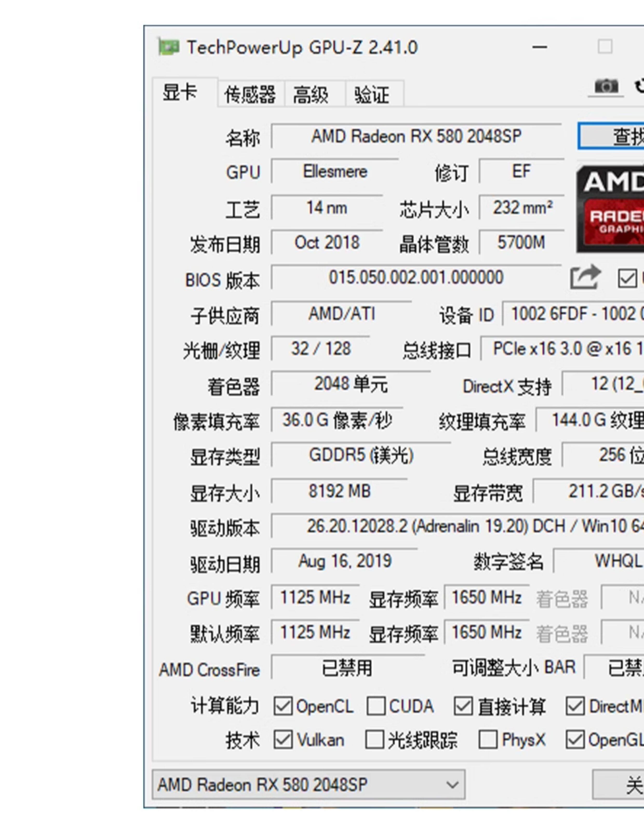The image size is (644, 829).
Task: Click the 纹理填充率 field 144.0 G
Action: pyautogui.click(x=590, y=420)
